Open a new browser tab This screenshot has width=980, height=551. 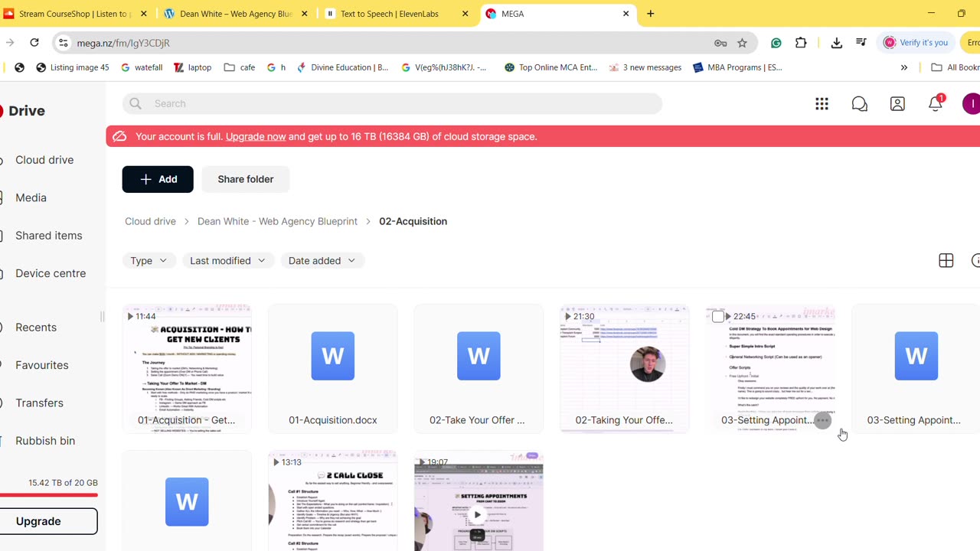(x=651, y=14)
